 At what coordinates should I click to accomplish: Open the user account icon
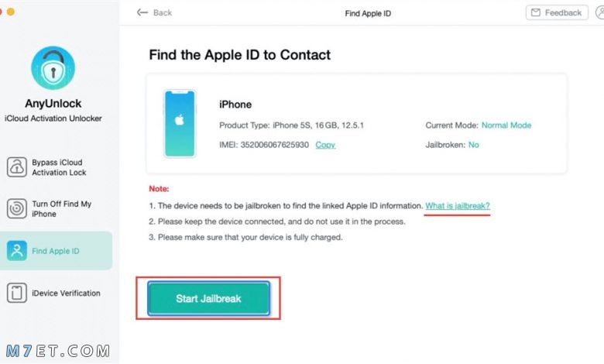pyautogui.click(x=600, y=12)
